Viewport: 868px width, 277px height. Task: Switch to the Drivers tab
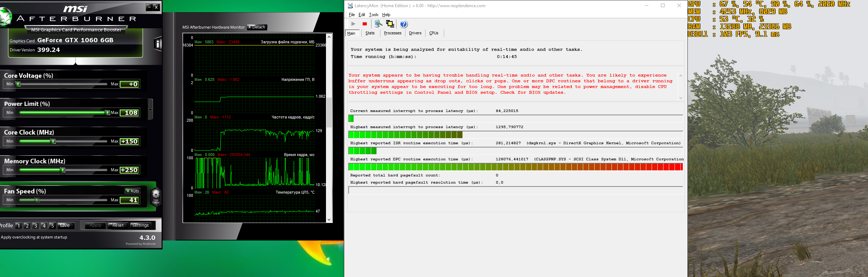(415, 33)
